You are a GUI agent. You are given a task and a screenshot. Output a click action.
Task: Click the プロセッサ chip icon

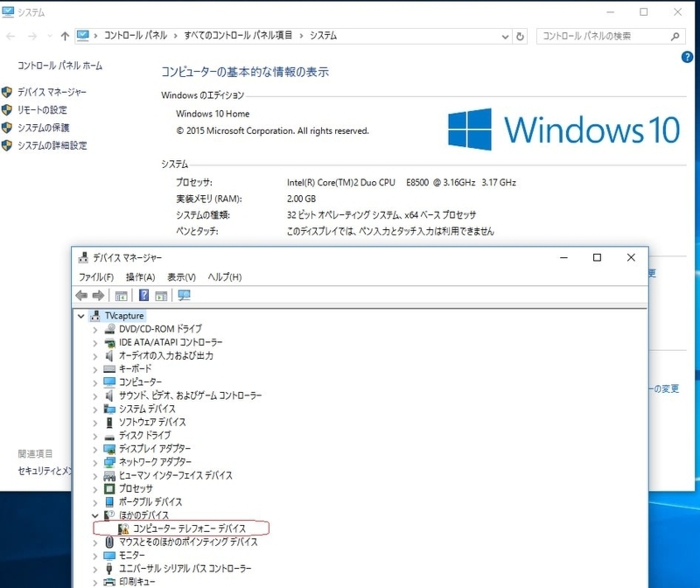click(x=109, y=488)
